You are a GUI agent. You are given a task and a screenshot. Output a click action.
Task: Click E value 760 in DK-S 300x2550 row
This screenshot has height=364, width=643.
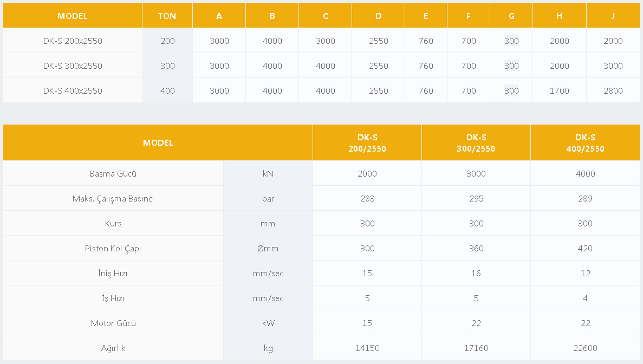pos(426,66)
